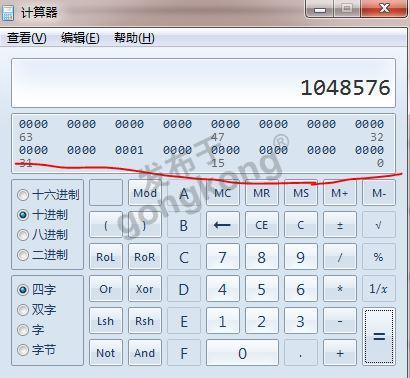Click the digit 8 key
The height and width of the screenshot is (378, 410).
[262, 257]
